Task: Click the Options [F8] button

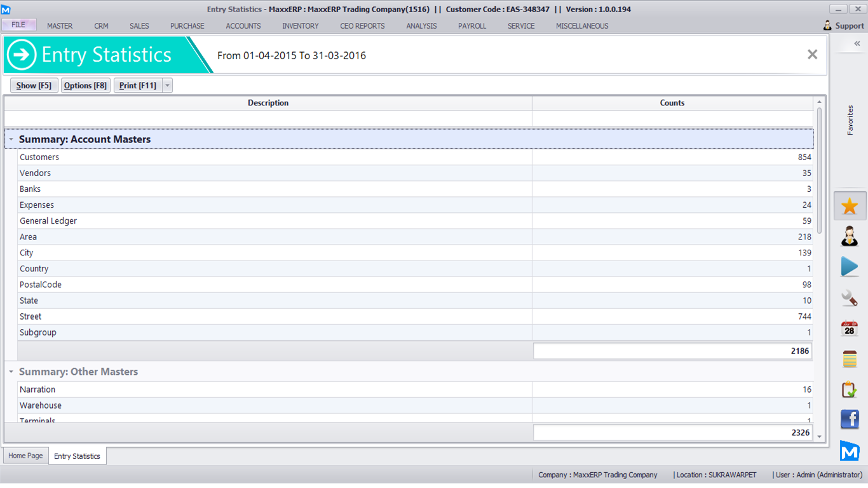Action: click(x=85, y=86)
